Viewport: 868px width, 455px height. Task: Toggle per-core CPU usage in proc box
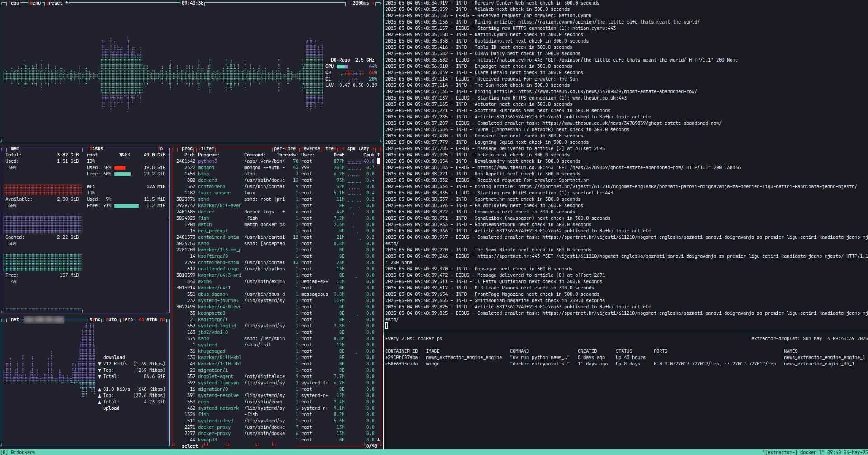click(x=285, y=149)
